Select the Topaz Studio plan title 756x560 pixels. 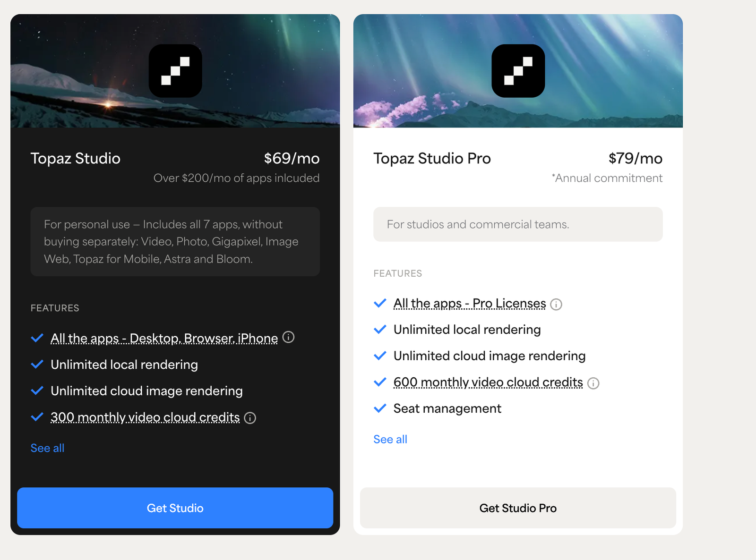coord(76,158)
